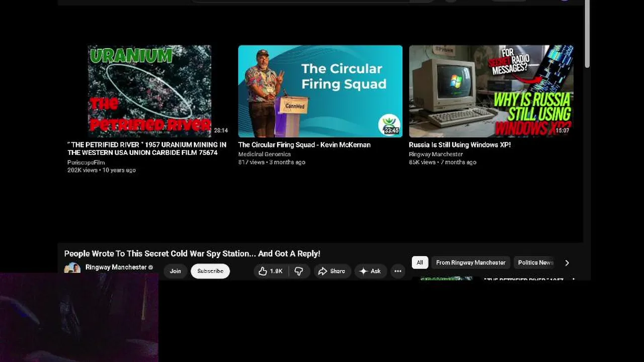This screenshot has height=362, width=644.
Task: Open Ringway Manchester channel name beside avatar
Action: (x=116, y=267)
